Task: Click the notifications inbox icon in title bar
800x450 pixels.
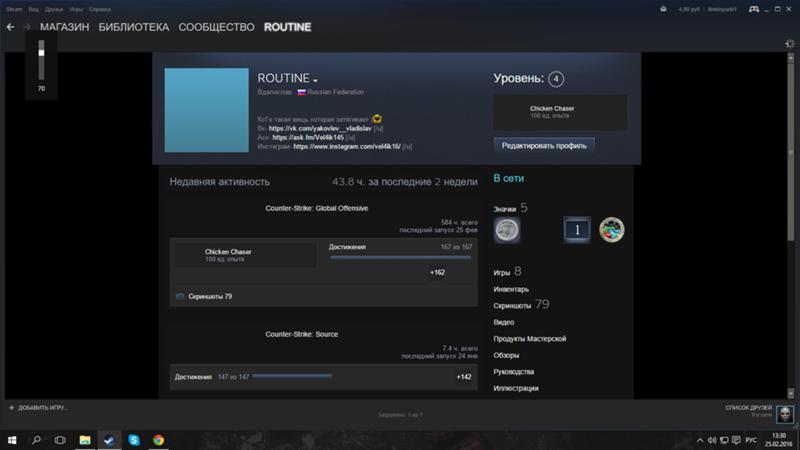Action: coord(663,9)
